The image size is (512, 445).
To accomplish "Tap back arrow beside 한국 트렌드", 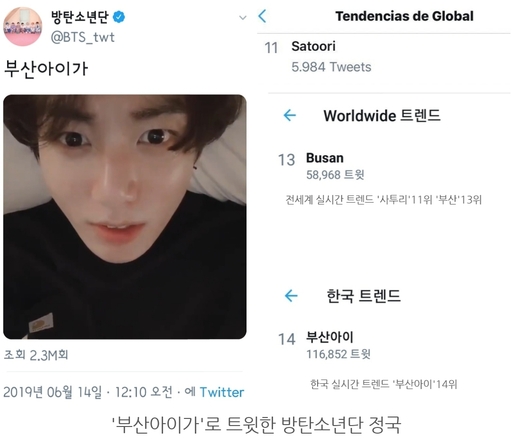I will pos(291,295).
